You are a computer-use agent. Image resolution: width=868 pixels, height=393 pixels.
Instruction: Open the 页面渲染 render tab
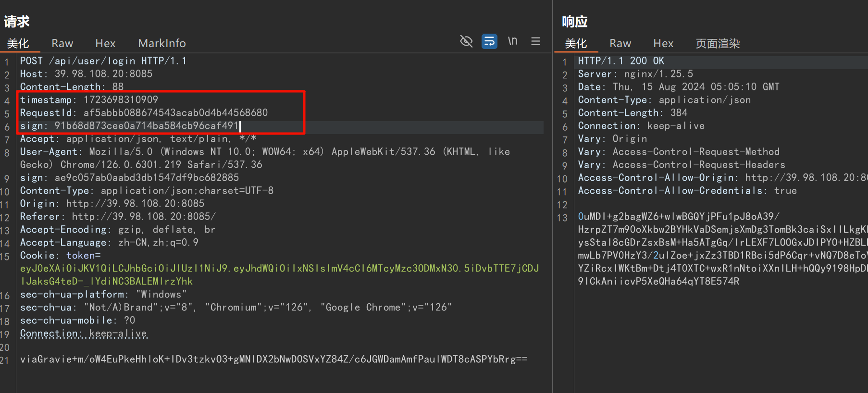point(718,43)
